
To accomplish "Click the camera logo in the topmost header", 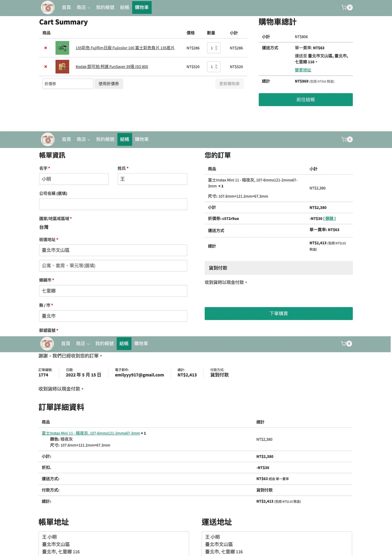I will click(x=48, y=7).
